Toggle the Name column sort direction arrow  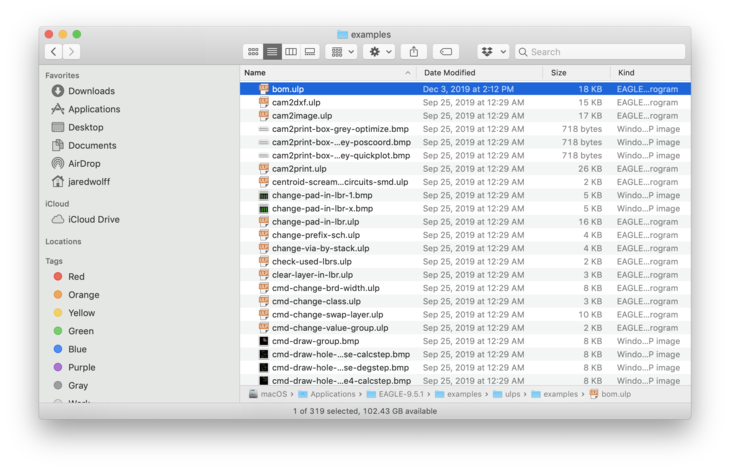pyautogui.click(x=407, y=73)
